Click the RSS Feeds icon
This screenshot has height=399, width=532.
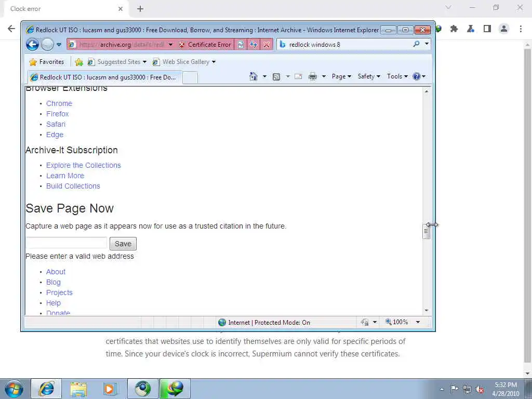pyautogui.click(x=276, y=77)
